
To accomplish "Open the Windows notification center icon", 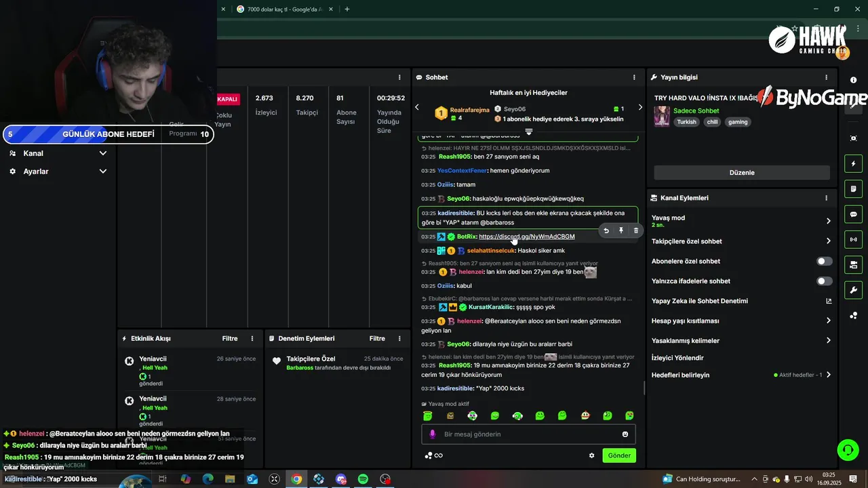I will pyautogui.click(x=853, y=479).
